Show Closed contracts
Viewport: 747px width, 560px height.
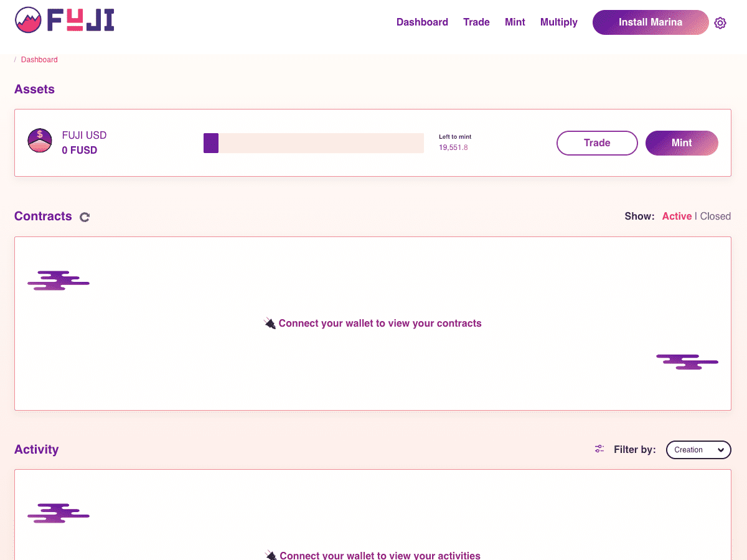click(715, 217)
